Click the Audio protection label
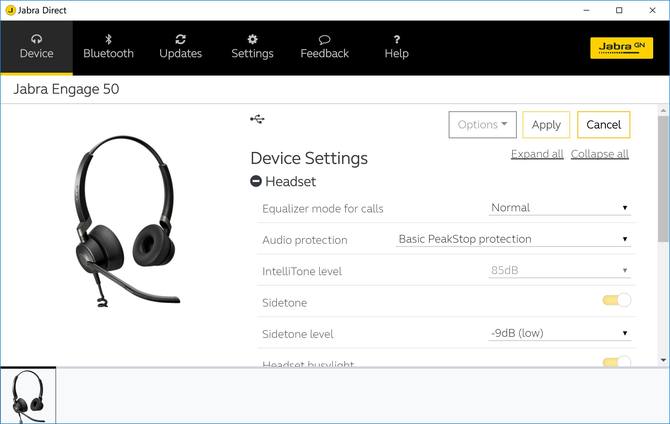This screenshot has height=424, width=670. (x=305, y=240)
